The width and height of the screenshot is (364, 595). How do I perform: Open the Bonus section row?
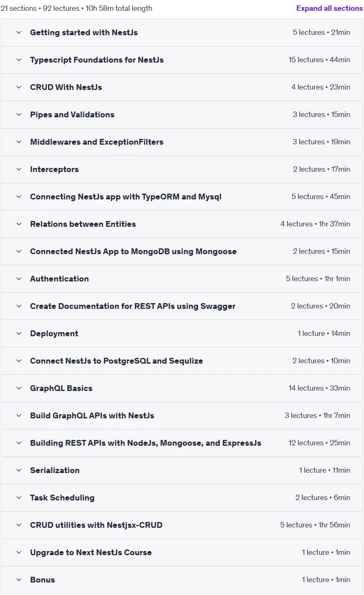pyautogui.click(x=182, y=580)
